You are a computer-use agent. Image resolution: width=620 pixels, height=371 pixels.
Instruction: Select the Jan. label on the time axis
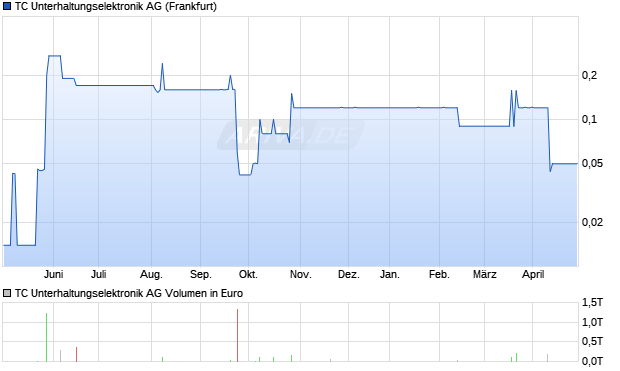(x=390, y=274)
